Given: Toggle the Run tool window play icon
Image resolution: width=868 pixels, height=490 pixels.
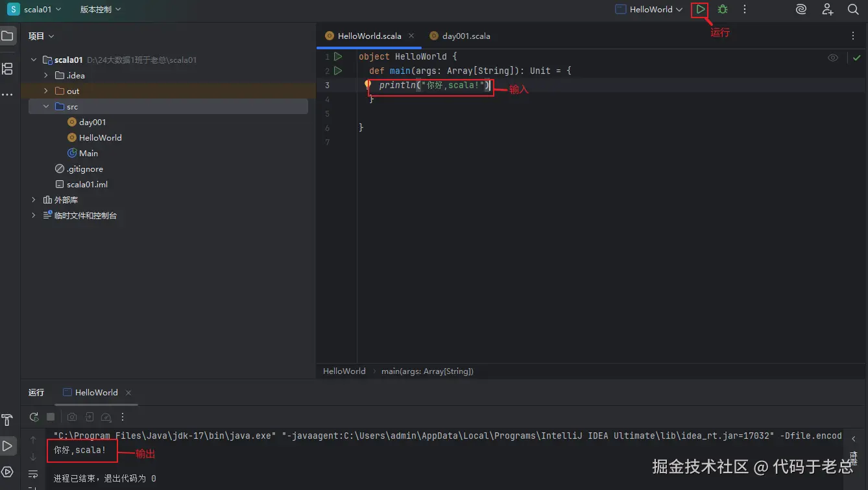Looking at the screenshot, I should tap(8, 446).
